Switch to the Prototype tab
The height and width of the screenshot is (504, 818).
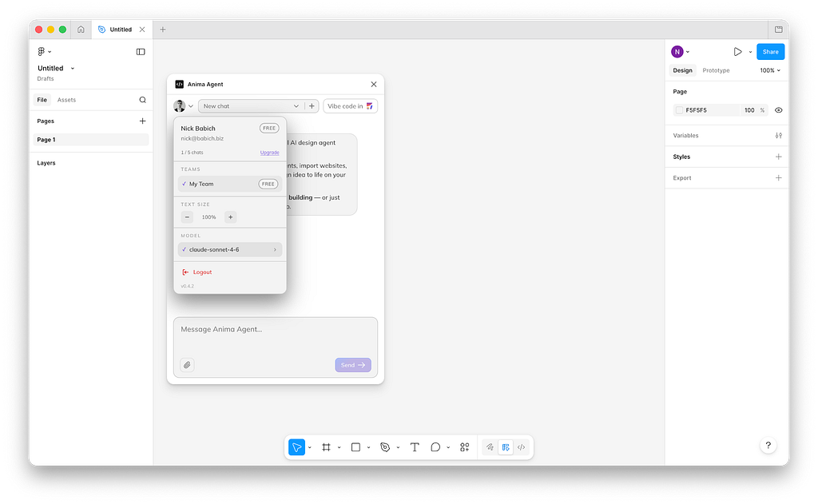pos(716,70)
